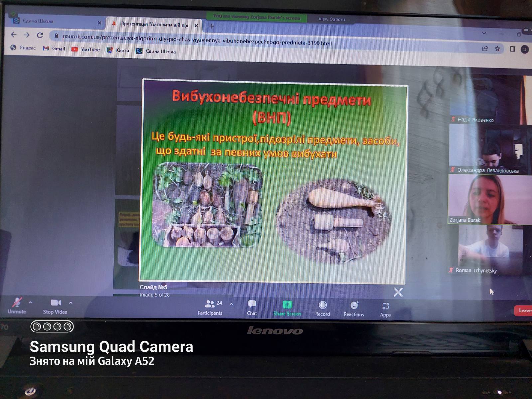Toggle browser side panel icon
532x399 pixels.
point(512,49)
